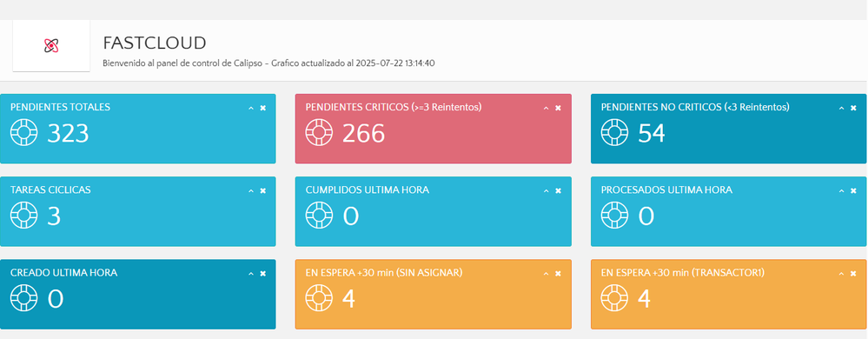Close the EN ESPERA SIN ASIGNAR card
The image size is (868, 339).
(x=558, y=274)
